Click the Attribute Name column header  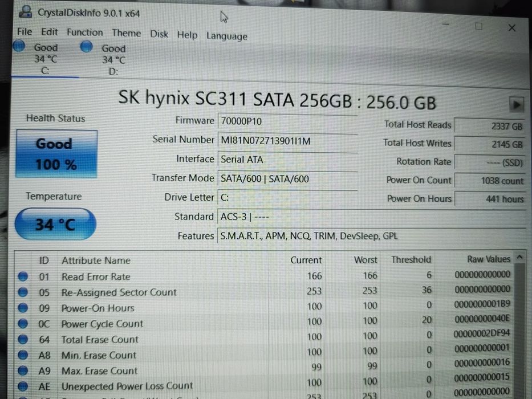click(x=96, y=260)
